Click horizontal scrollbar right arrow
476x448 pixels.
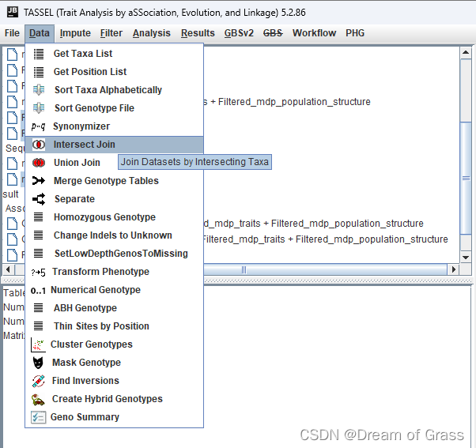point(454,269)
